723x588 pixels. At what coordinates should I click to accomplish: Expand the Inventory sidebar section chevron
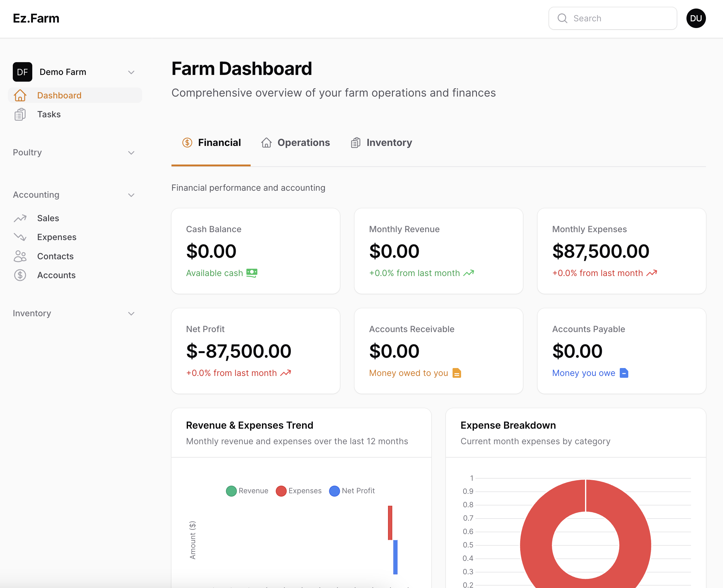point(131,313)
